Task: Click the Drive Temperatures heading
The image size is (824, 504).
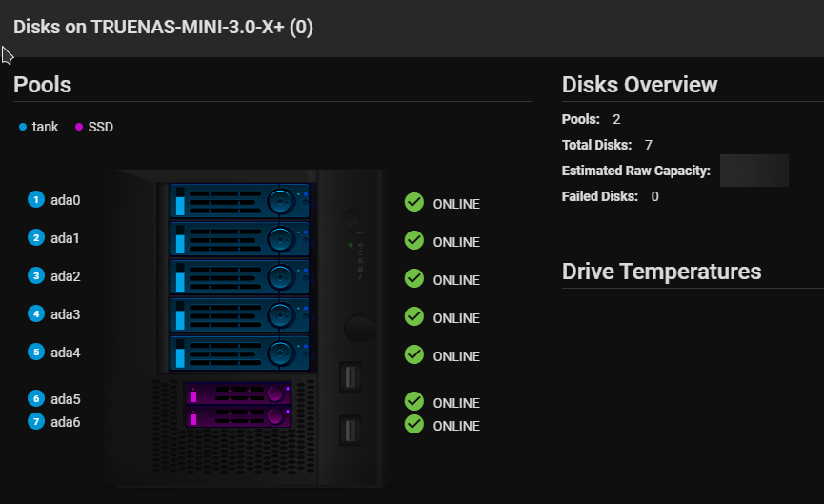Action: (x=662, y=272)
